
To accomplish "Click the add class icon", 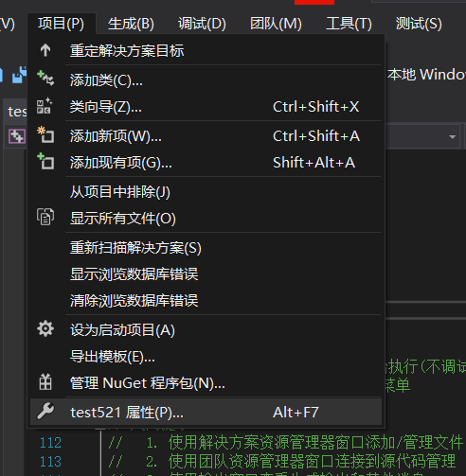I will 45,79.
